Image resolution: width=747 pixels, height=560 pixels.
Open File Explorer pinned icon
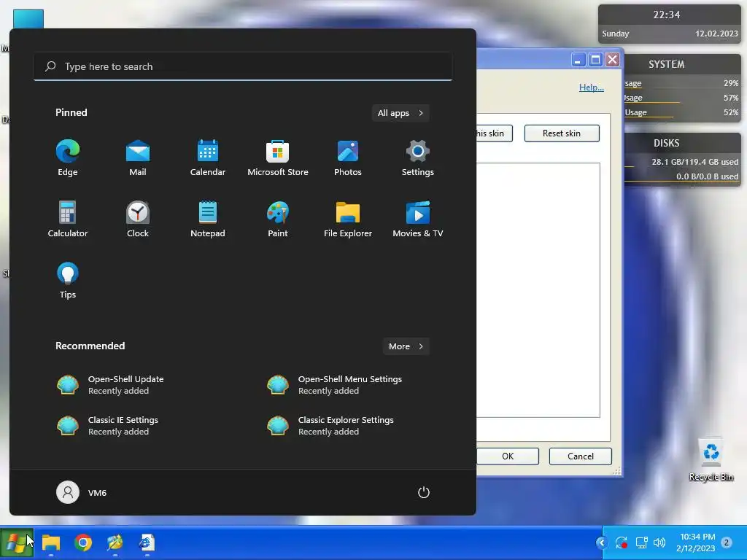click(348, 219)
